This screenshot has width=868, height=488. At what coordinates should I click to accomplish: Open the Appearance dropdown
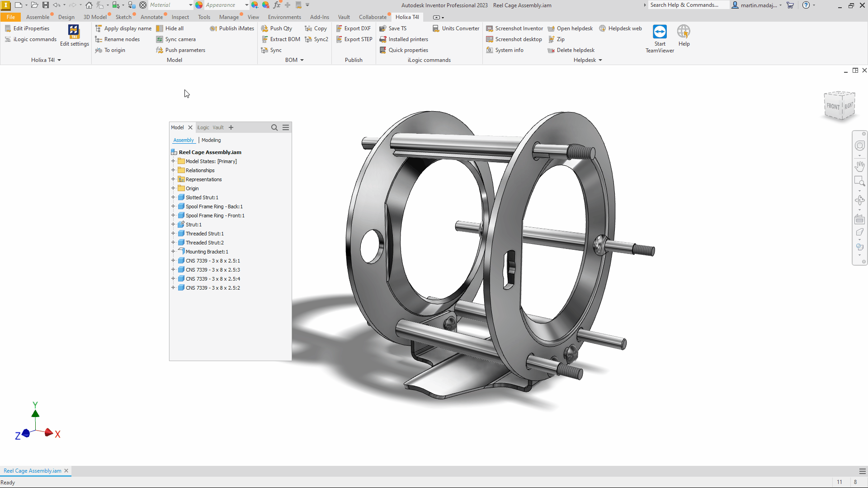246,5
